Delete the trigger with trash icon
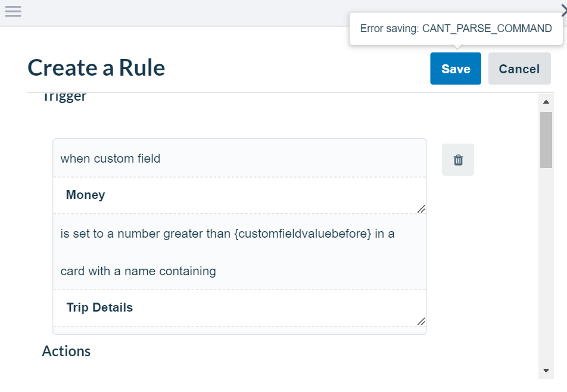The width and height of the screenshot is (567, 392). coord(458,160)
